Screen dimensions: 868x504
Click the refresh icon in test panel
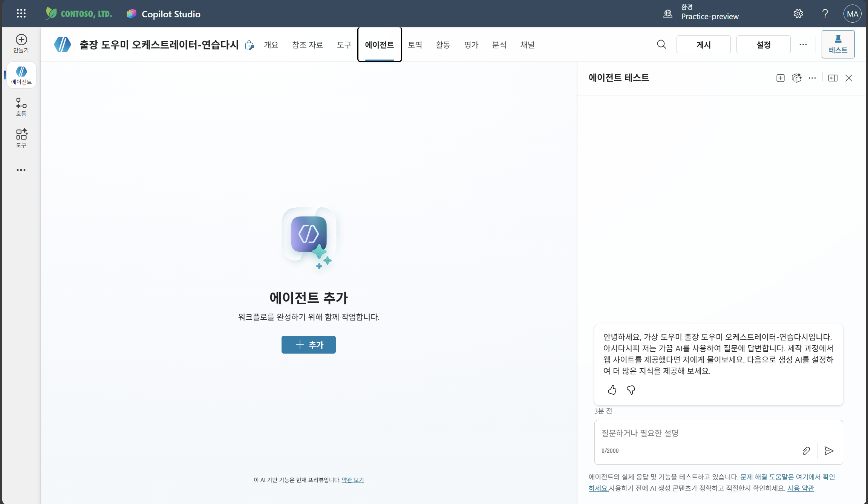click(796, 78)
